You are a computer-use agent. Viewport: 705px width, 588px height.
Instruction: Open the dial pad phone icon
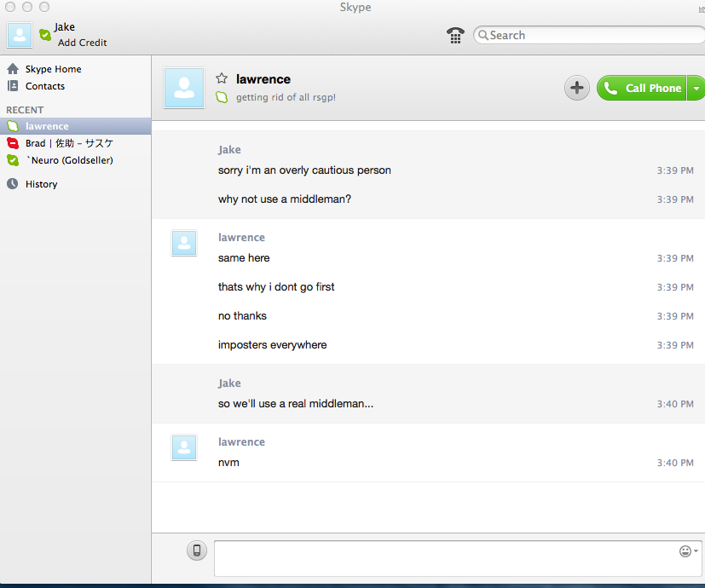coord(455,35)
